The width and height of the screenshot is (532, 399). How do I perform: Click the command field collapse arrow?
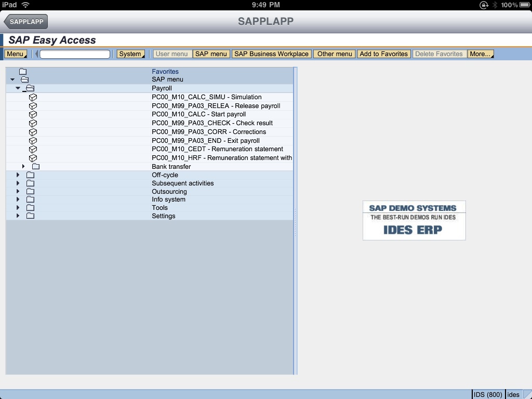tap(36, 54)
